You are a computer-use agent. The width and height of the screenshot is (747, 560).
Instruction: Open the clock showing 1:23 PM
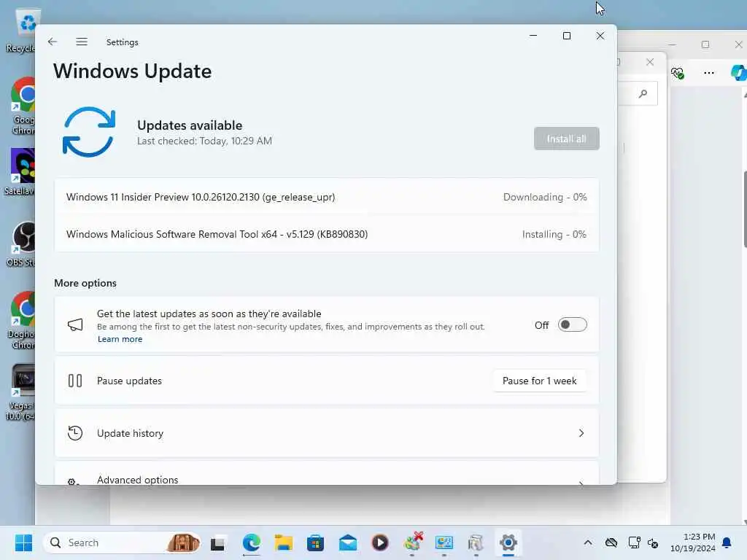(x=693, y=542)
